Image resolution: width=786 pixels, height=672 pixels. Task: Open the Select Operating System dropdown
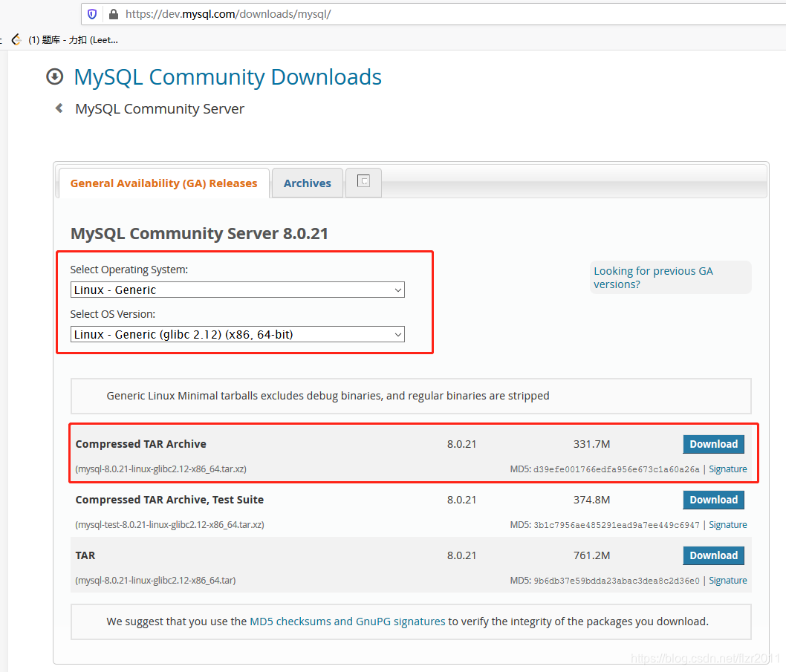(x=238, y=290)
